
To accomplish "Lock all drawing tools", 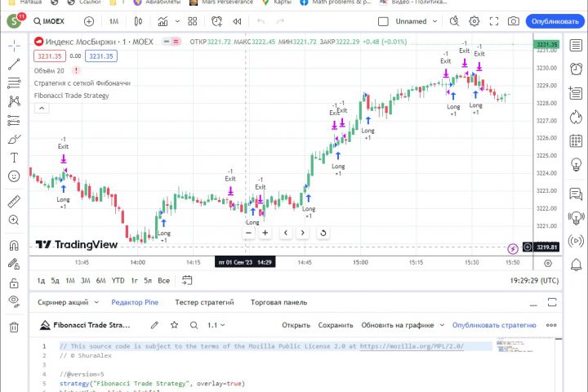I will tap(14, 283).
